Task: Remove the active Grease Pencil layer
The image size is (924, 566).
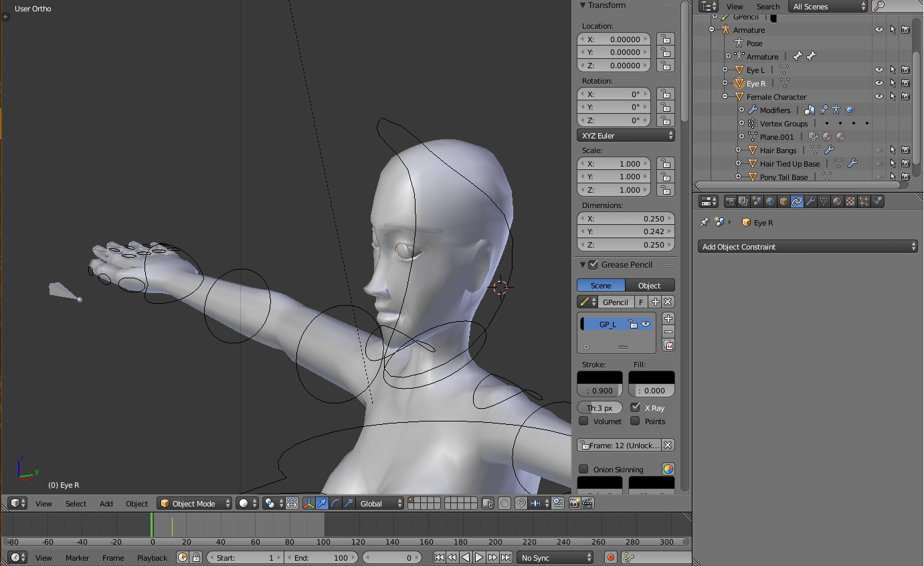Action: 668,332
